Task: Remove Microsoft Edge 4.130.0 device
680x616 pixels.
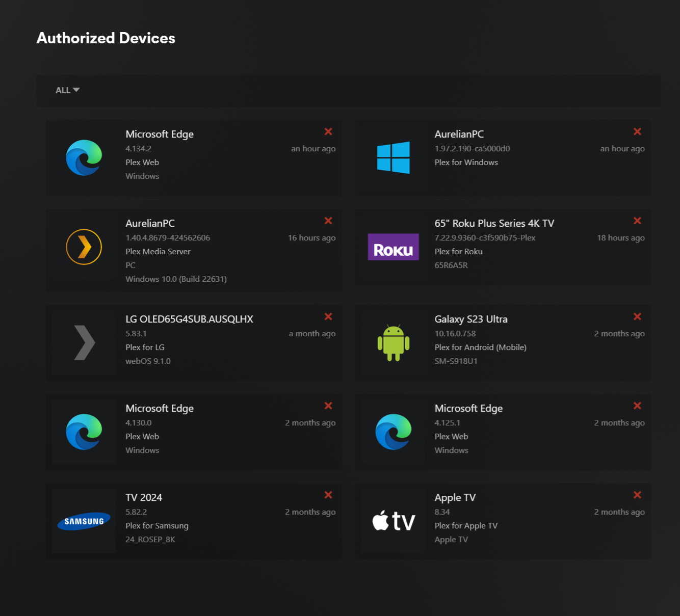Action: click(x=328, y=406)
